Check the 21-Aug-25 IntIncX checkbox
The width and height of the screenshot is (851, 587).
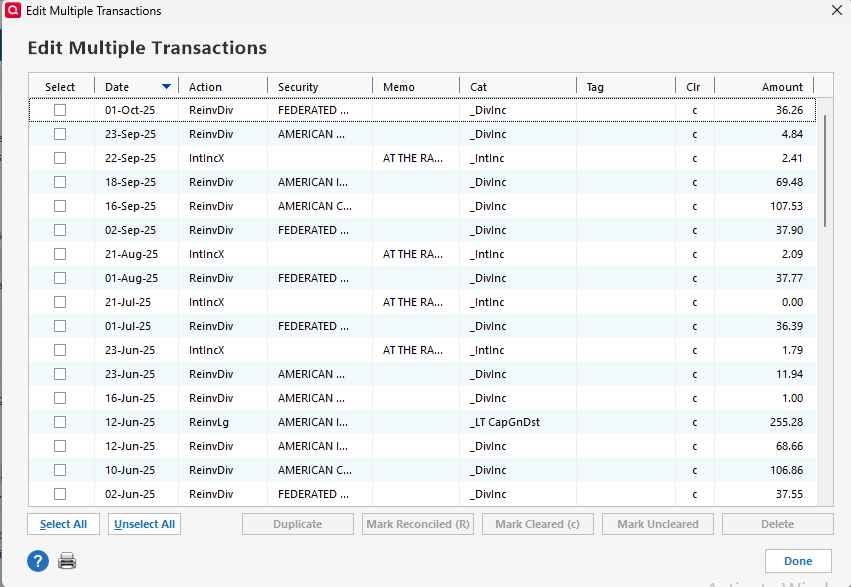60,254
